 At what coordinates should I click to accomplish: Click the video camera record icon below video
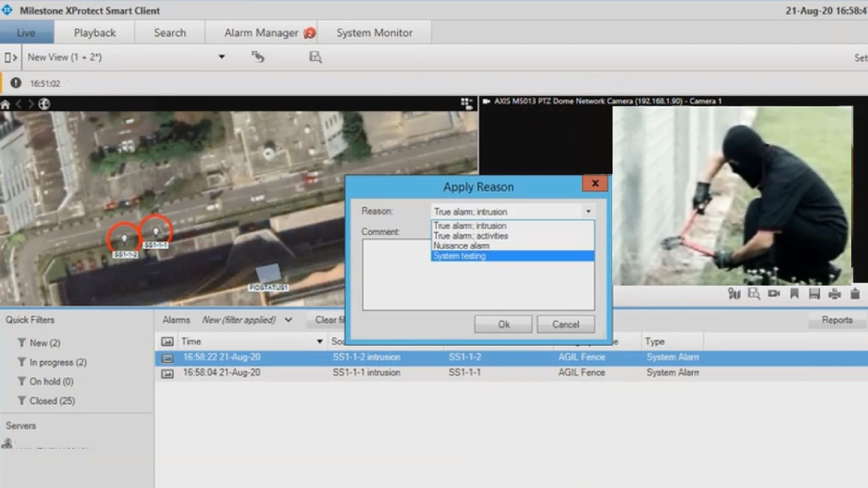point(774,294)
